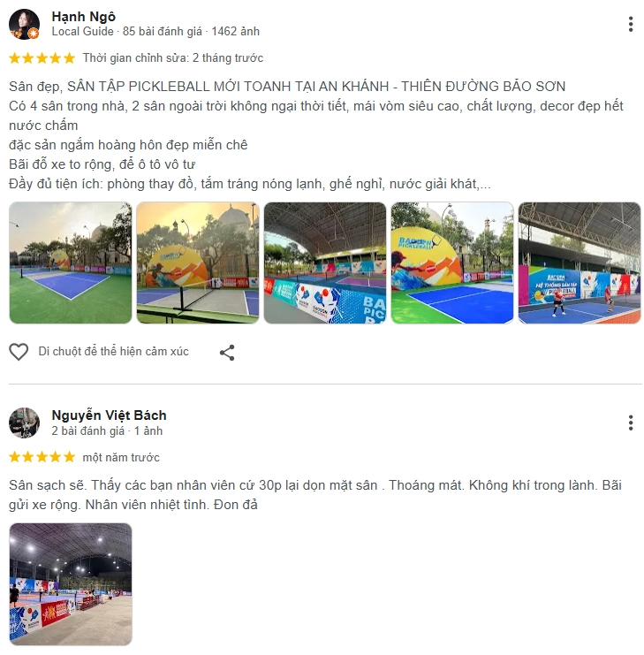Click Hạnh Ngô's five-star rating
The image size is (644, 655).
[x=42, y=58]
